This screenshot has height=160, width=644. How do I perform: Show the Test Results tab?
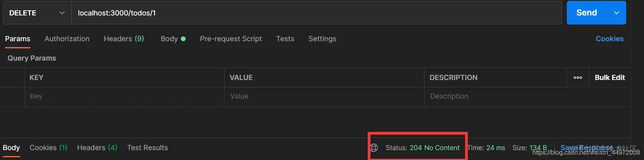click(147, 148)
